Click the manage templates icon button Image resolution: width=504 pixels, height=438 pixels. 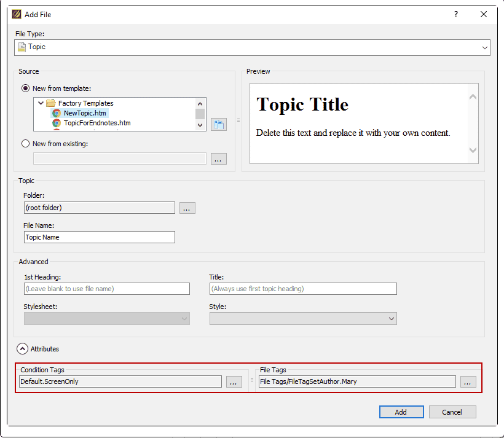pyautogui.click(x=219, y=124)
